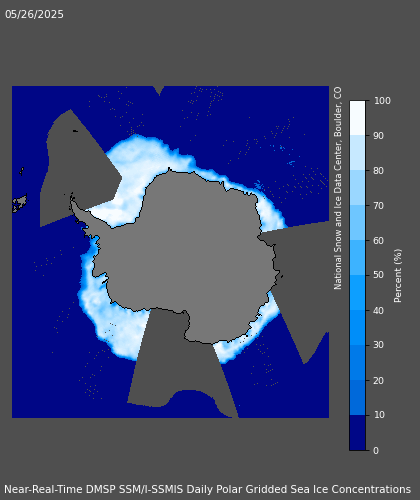Click the large gray missing-data wedge below Antarctica
Image resolution: width=420 pixels, height=500 pixels.
[x=180, y=360]
